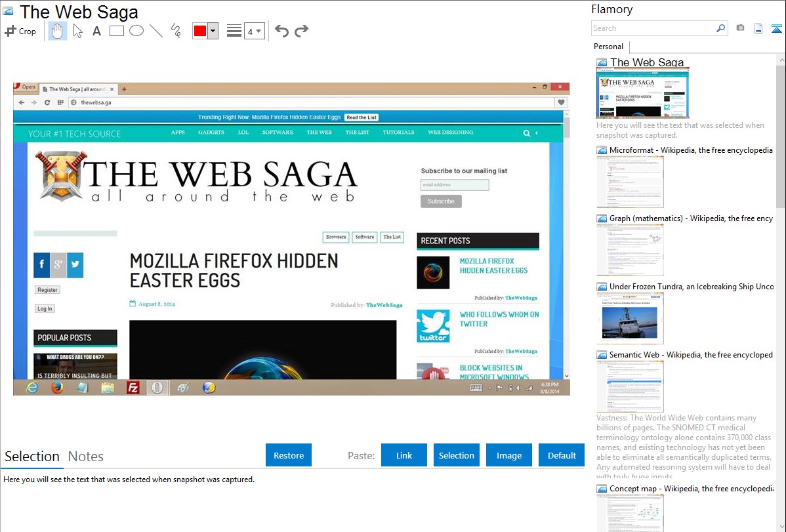Choose the arrow pointer tool
The width and height of the screenshot is (786, 532).
77,31
